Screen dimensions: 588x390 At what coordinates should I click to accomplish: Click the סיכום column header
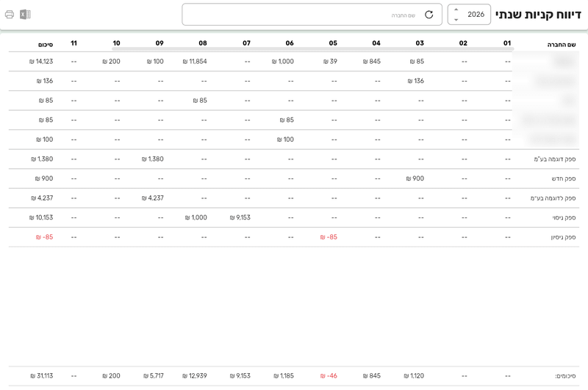point(46,45)
